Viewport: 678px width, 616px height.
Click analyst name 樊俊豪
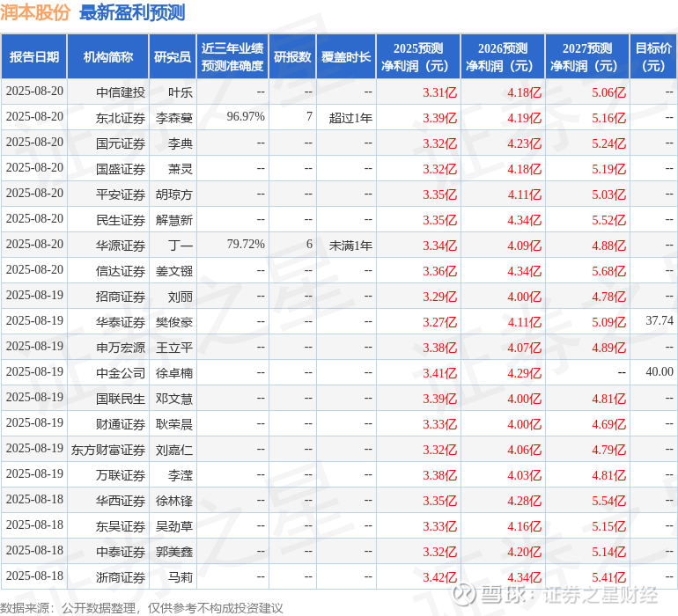pyautogui.click(x=174, y=321)
